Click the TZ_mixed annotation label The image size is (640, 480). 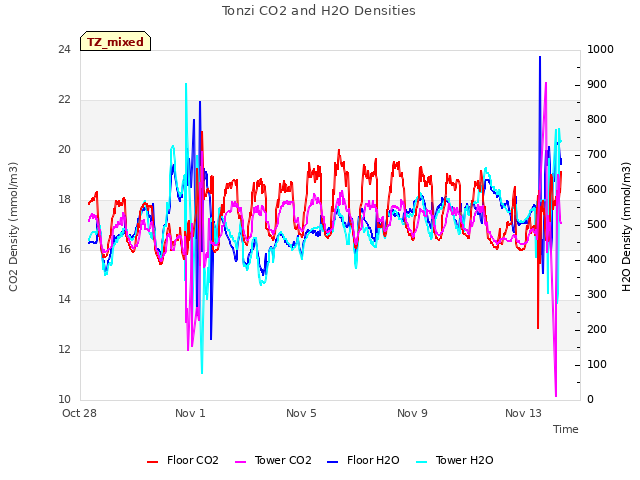point(116,42)
